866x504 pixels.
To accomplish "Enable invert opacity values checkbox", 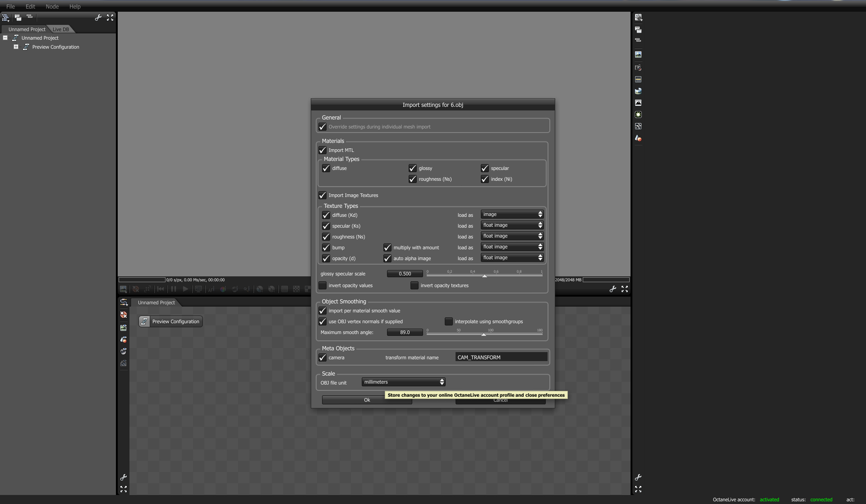I will click(x=322, y=285).
